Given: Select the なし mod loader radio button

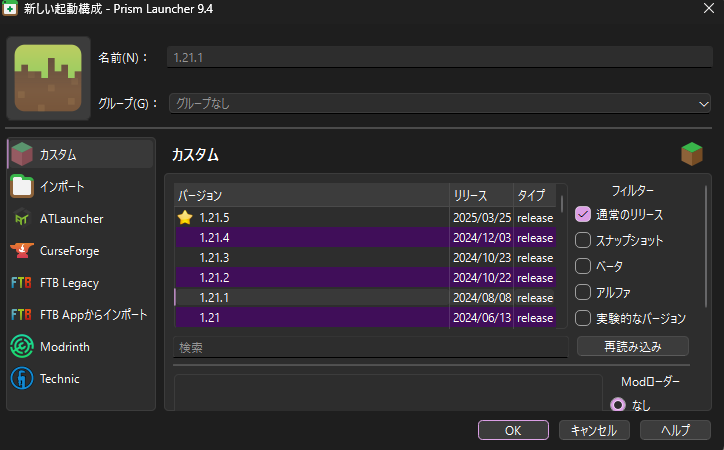Looking at the screenshot, I should [x=618, y=405].
